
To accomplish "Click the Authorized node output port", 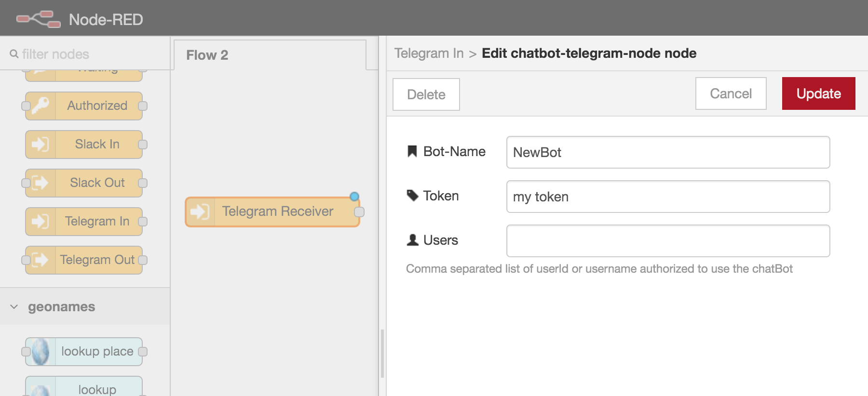I will [143, 106].
